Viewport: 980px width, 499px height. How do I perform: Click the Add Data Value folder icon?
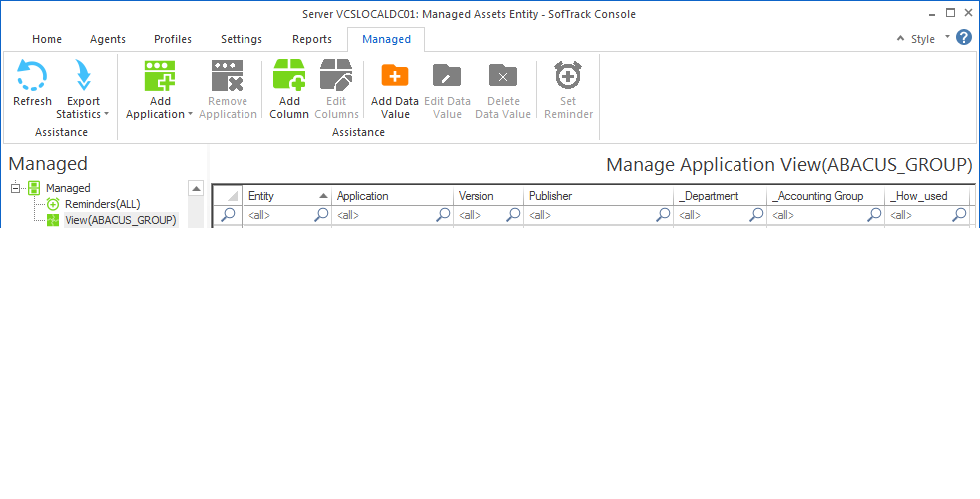click(x=395, y=76)
